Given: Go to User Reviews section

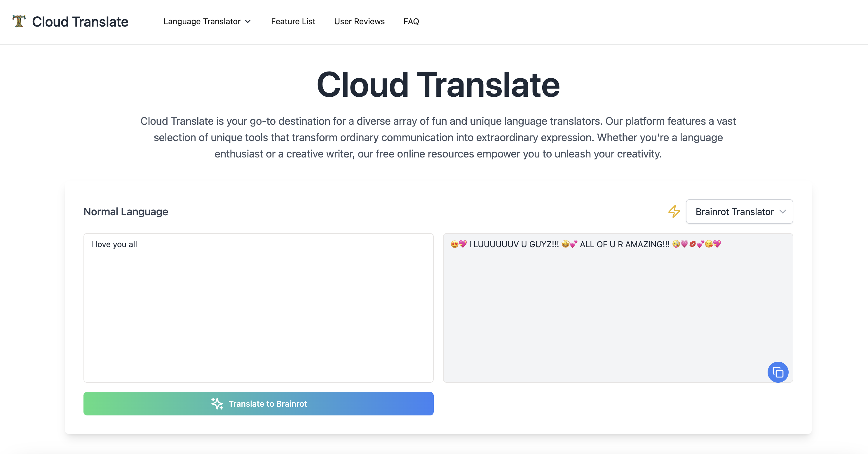Looking at the screenshot, I should (x=359, y=22).
